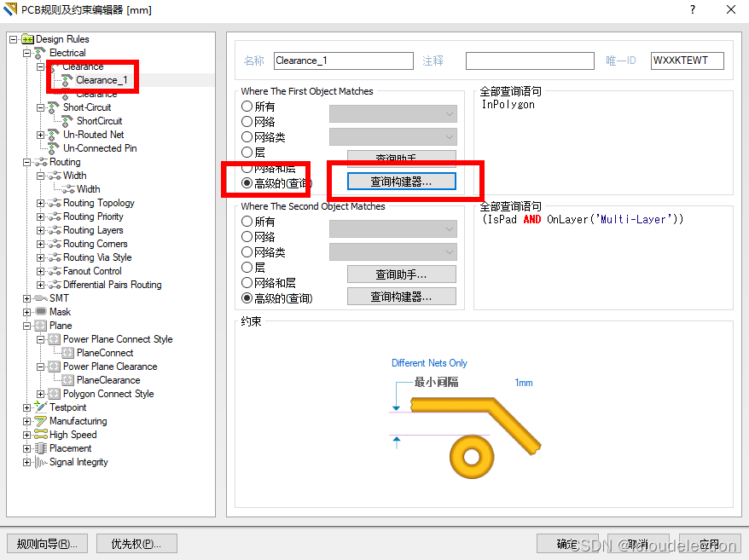Viewport: 749px width, 560px height.
Task: Select second object 网络 radio button
Action: coord(247,236)
